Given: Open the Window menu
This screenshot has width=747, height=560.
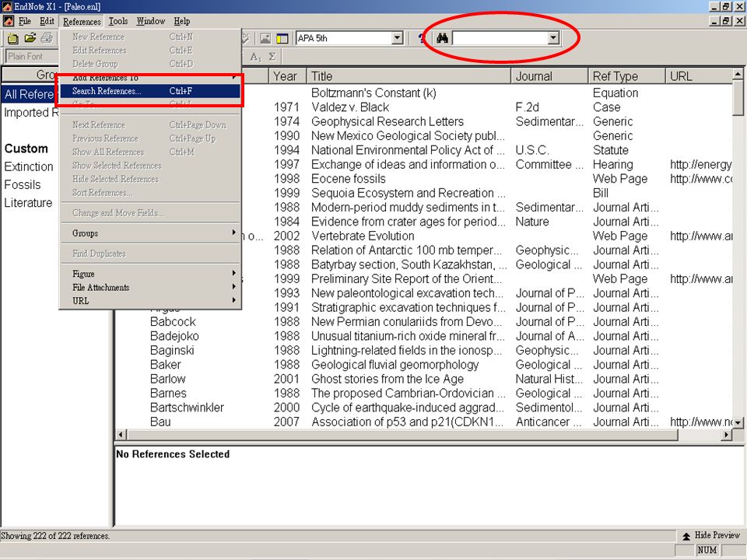Looking at the screenshot, I should (x=150, y=22).
